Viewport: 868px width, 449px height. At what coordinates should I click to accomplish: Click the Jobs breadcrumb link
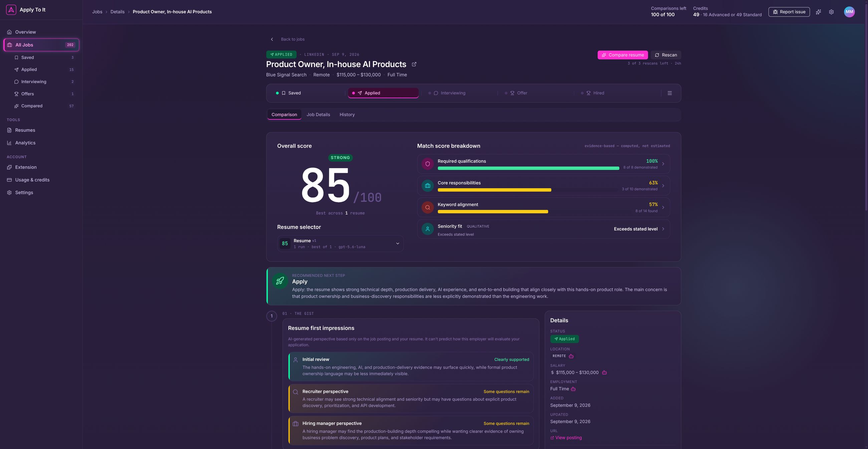tap(97, 12)
